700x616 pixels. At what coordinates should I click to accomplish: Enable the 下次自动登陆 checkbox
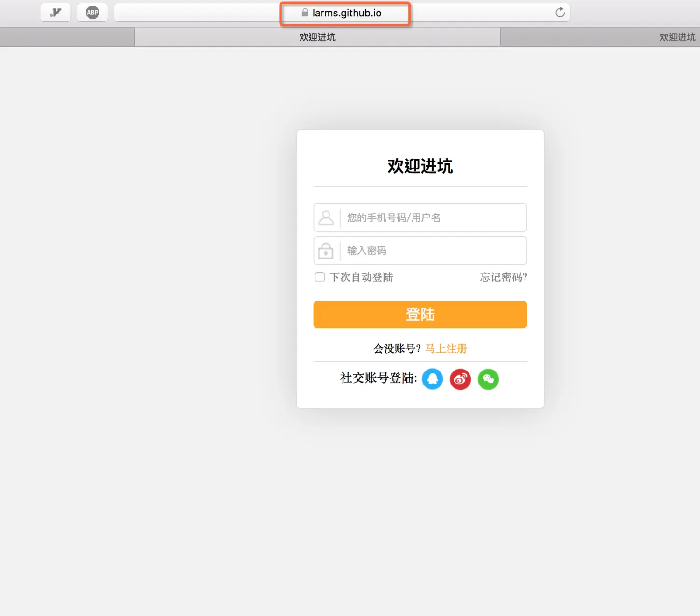click(320, 277)
